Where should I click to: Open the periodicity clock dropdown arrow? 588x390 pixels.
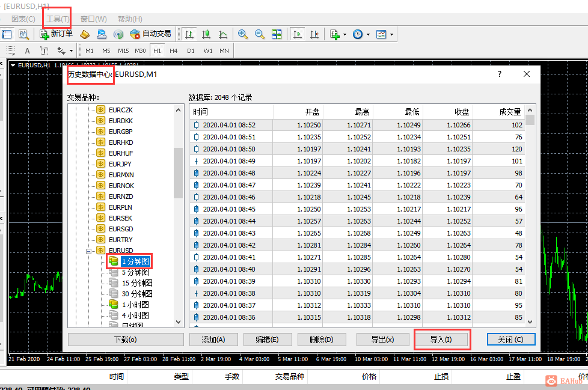pos(368,35)
